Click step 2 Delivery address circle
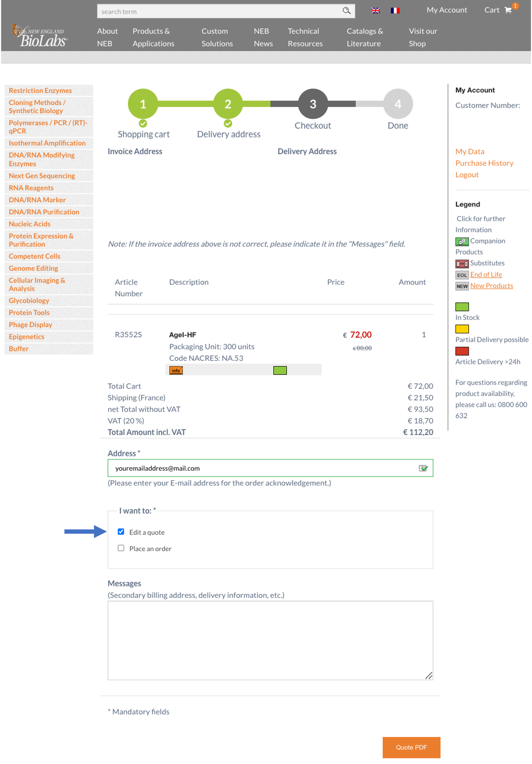 click(x=228, y=104)
